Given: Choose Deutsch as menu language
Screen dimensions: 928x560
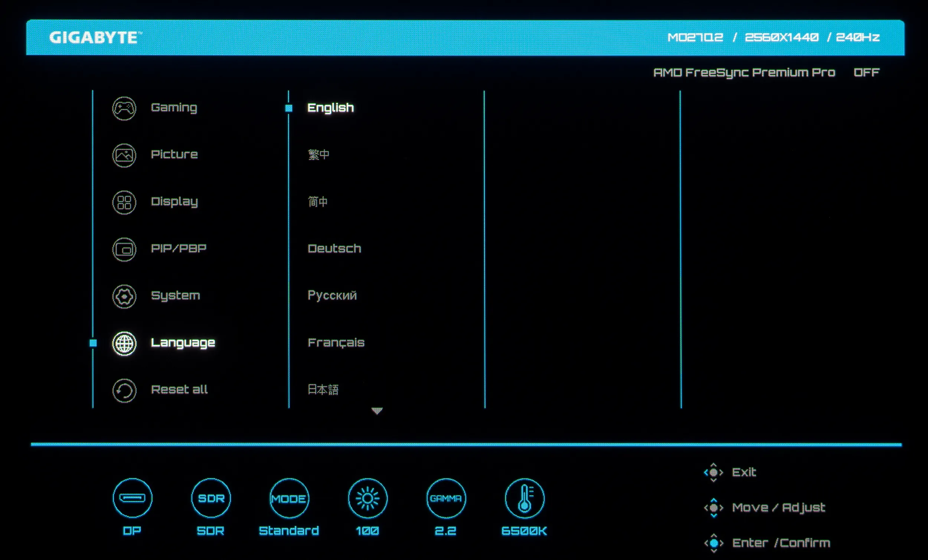Looking at the screenshot, I should click(x=334, y=249).
